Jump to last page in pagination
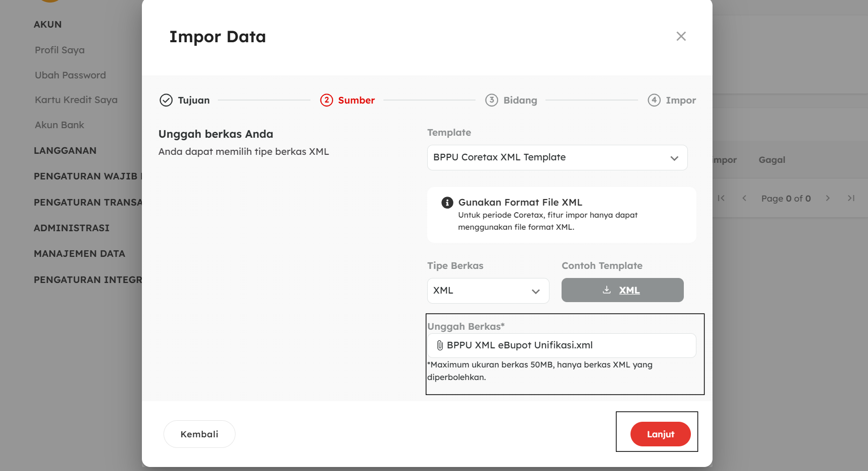This screenshot has width=868, height=471. tap(851, 198)
